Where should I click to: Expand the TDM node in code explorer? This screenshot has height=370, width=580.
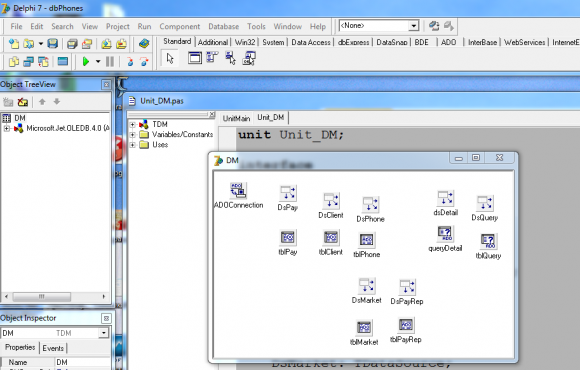click(132, 124)
